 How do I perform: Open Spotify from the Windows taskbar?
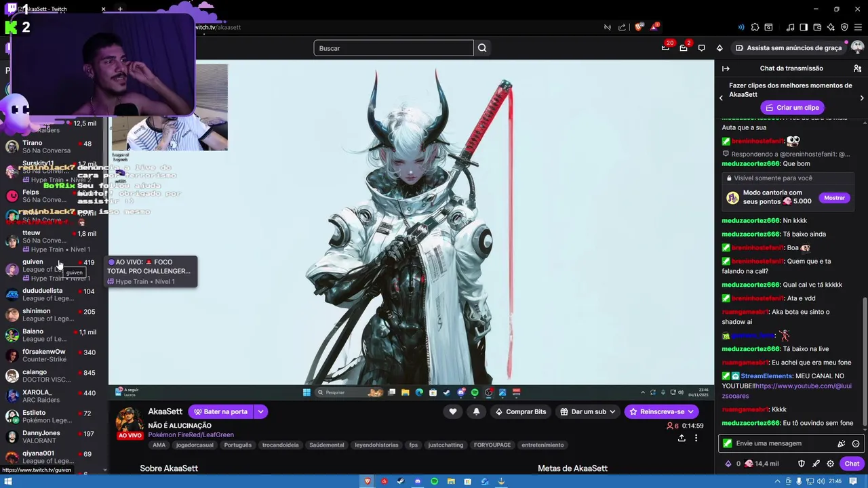(434, 481)
